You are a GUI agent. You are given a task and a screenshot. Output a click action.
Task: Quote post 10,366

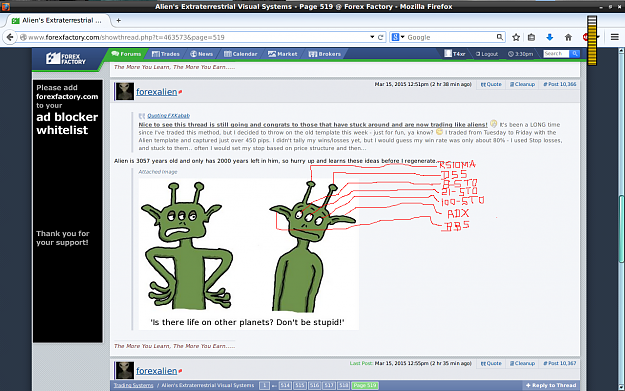491,84
